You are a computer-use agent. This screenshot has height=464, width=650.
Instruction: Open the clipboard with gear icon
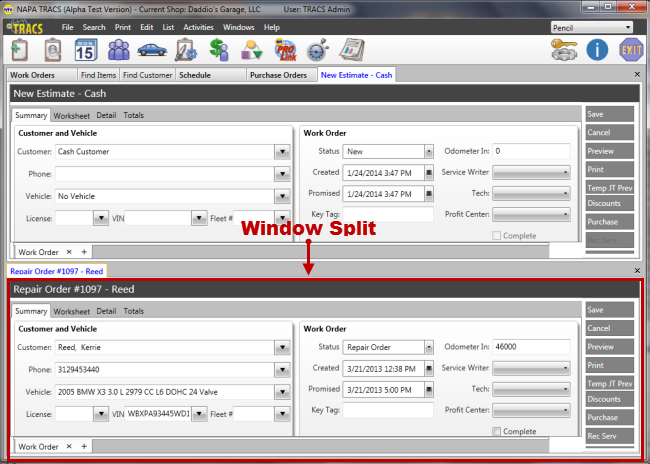click(185, 50)
